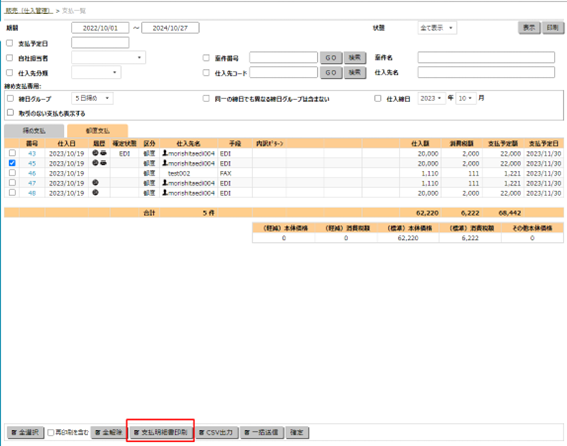Expand the 締日グループ dropdown set to 5日締め

coord(92,98)
